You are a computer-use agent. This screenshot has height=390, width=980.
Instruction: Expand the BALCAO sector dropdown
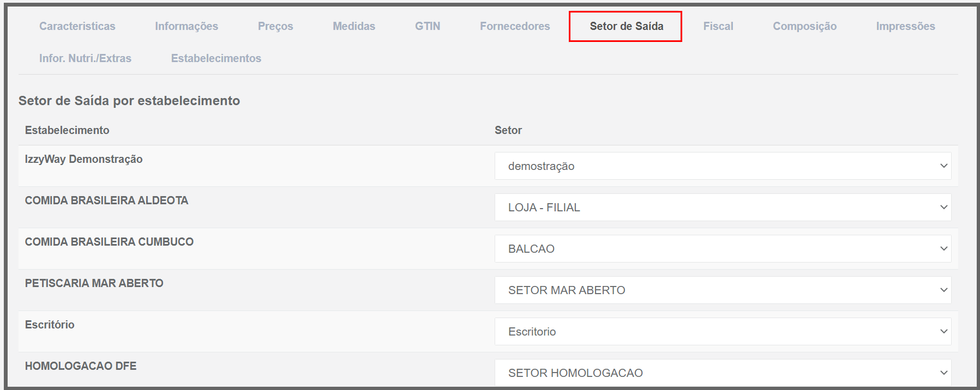[723, 249]
